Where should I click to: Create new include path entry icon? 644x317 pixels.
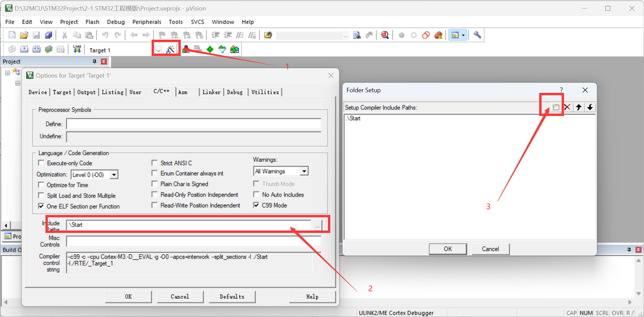coord(555,107)
